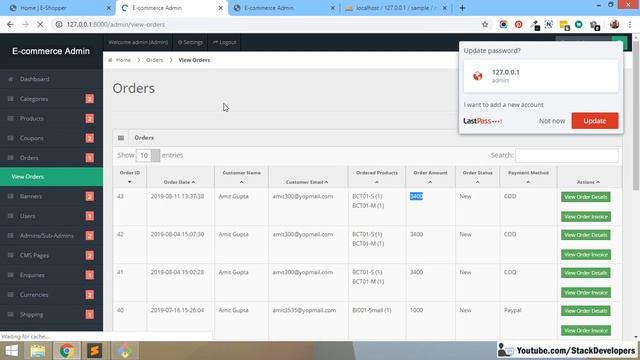
Task: Expand the Admins/Sub-Admins sidebar menu
Action: [51, 236]
